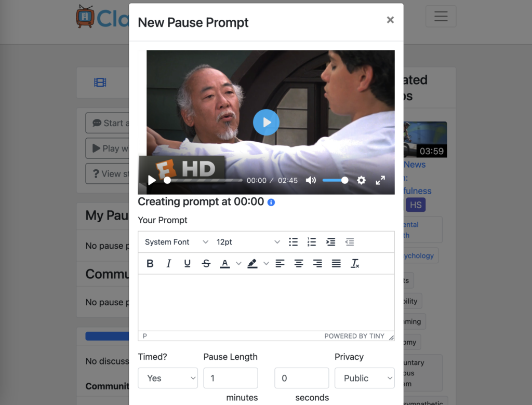Screen dimensions: 532x405
Task: Open the 12pt font size dropdown
Action: coord(248,242)
